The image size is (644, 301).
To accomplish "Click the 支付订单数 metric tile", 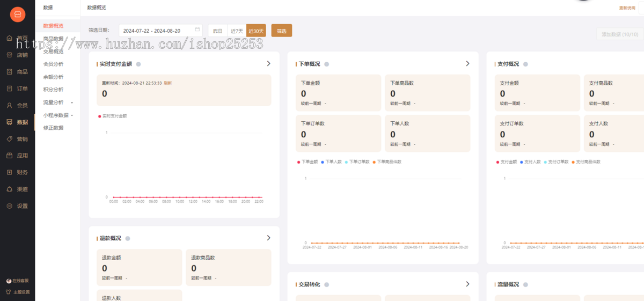I will (x=537, y=134).
